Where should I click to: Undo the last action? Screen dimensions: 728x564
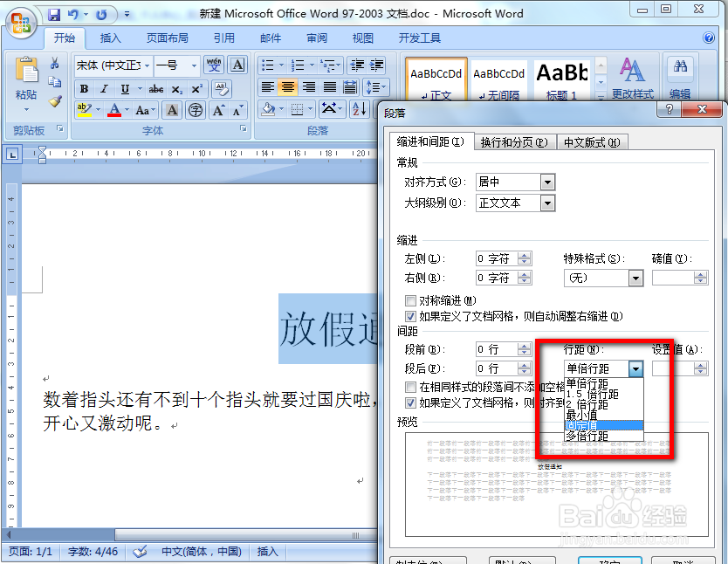click(73, 15)
